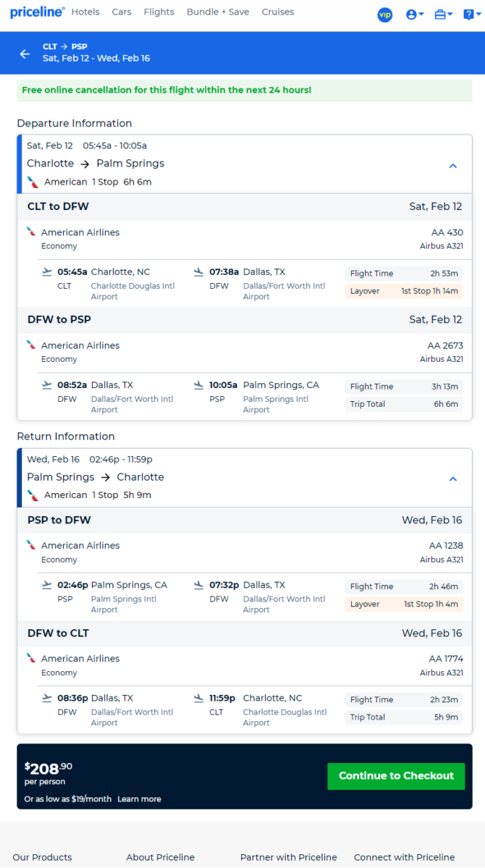Click Continue to Checkout
Image resolution: width=485 pixels, height=868 pixels.
tap(397, 776)
